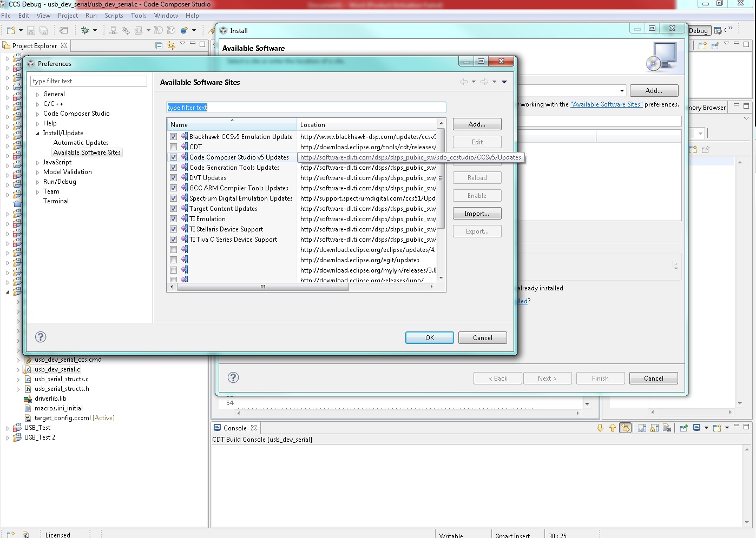Collapse Install/Update preferences node

coord(37,134)
